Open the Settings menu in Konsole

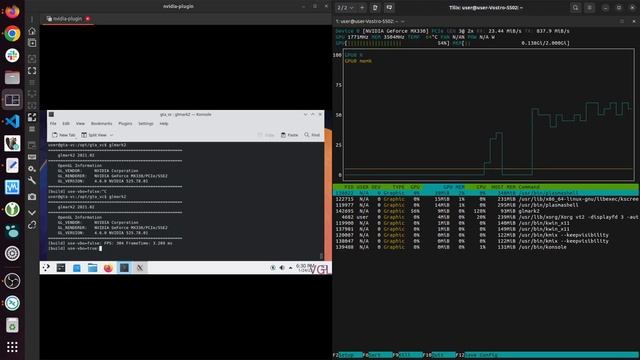point(146,123)
